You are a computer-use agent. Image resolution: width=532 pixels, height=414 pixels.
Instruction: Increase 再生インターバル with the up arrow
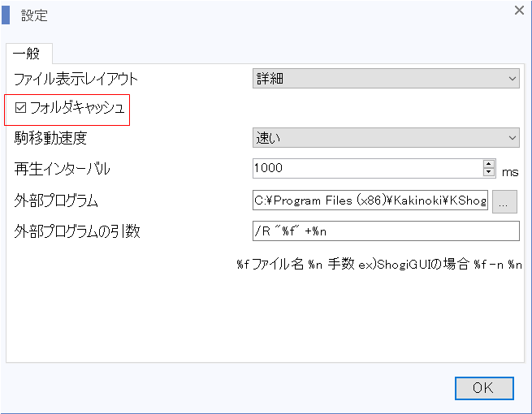[x=489, y=164]
